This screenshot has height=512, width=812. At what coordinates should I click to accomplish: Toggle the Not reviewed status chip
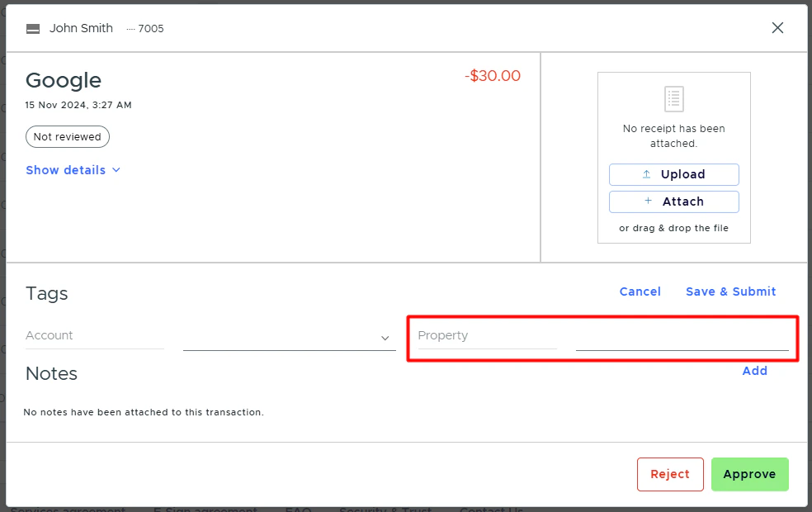coord(67,136)
